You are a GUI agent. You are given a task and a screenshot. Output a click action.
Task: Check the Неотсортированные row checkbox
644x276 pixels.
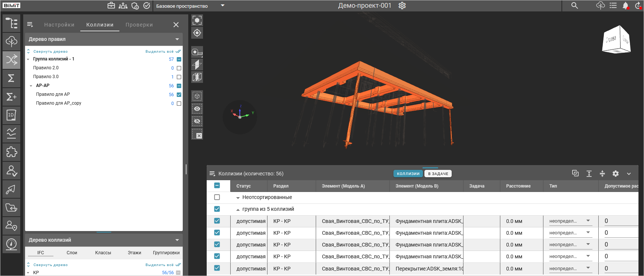tap(217, 197)
